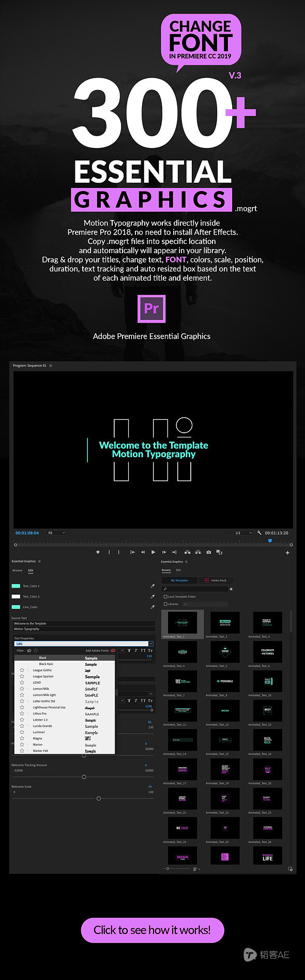Click the Step Forward one frame icon
The width and height of the screenshot is (305, 980).
pos(164,552)
